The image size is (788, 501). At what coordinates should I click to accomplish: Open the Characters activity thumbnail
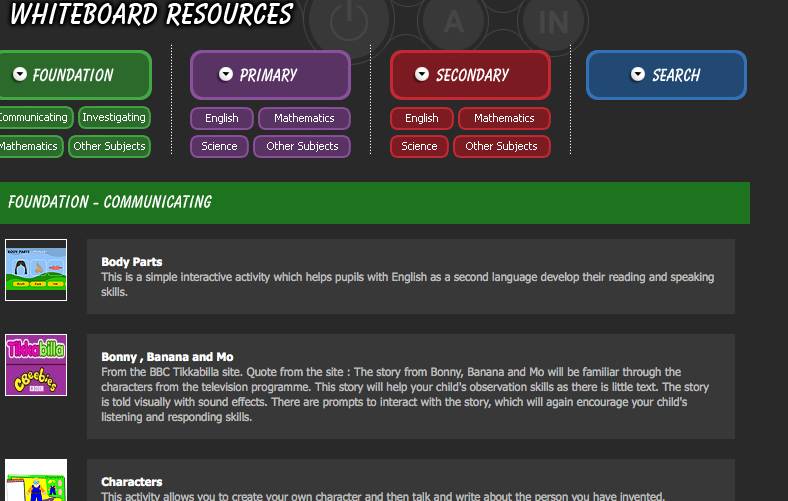click(36, 481)
